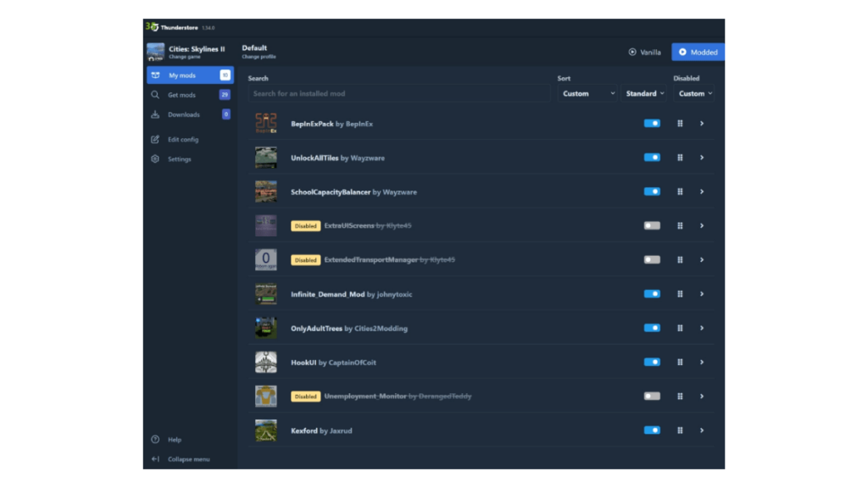
Task: Launch the game in Vanilla mode
Action: pos(645,52)
